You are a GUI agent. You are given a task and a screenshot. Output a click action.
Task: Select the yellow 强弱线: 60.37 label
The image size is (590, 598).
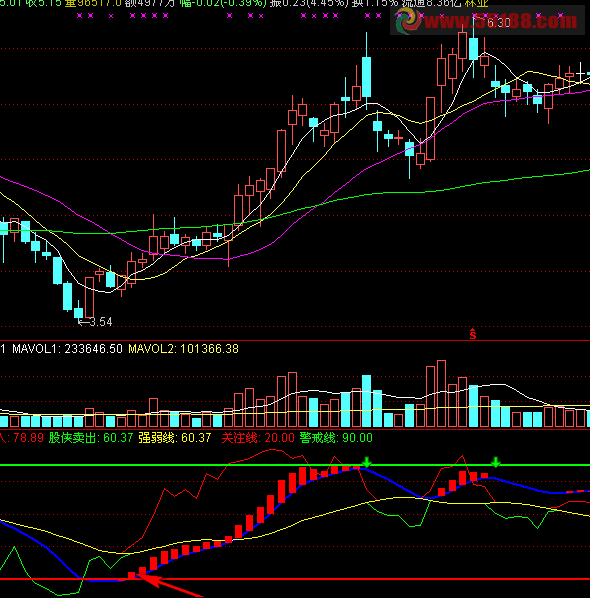175,437
